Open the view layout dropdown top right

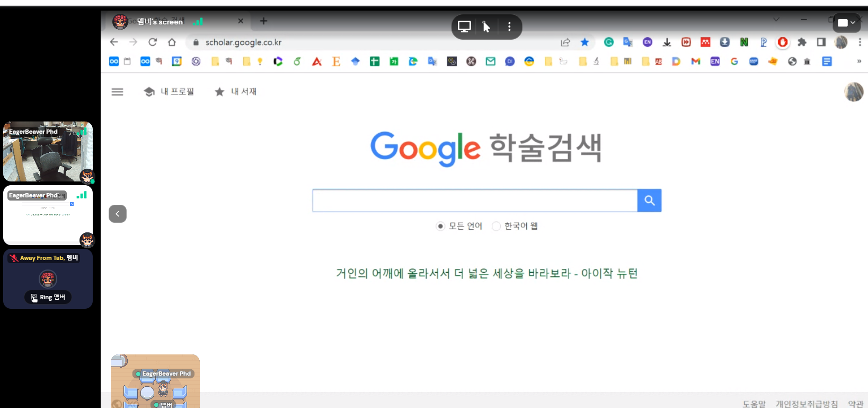(x=846, y=23)
